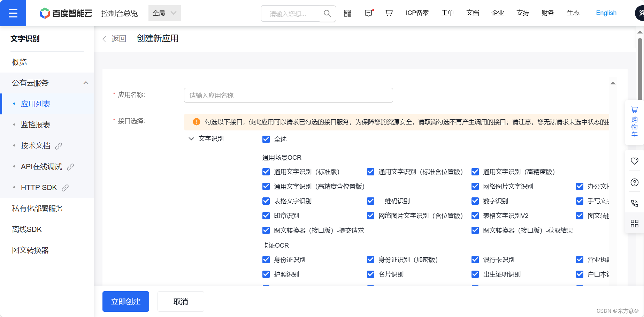Open the QR code grid icon
Viewport: 644px width, 317px height.
click(x=347, y=13)
